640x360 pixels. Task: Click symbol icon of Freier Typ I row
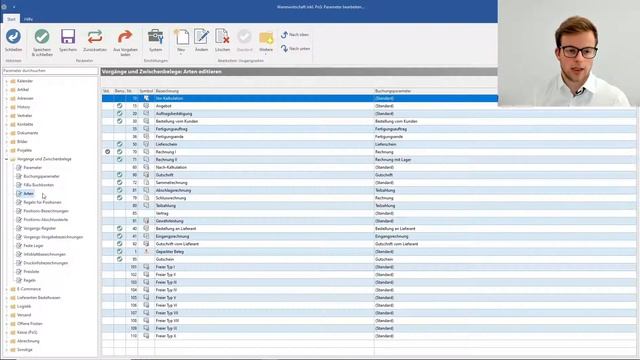click(146, 267)
